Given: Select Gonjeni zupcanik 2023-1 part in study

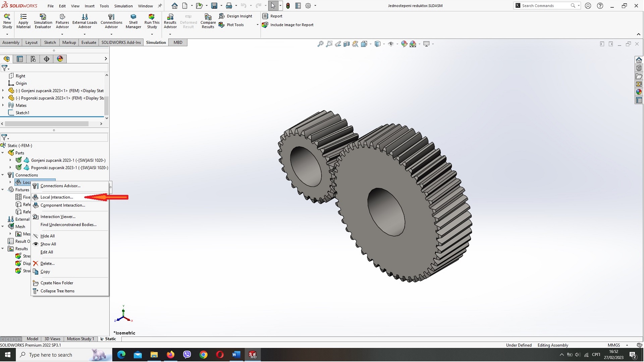Looking at the screenshot, I should pos(68,161).
